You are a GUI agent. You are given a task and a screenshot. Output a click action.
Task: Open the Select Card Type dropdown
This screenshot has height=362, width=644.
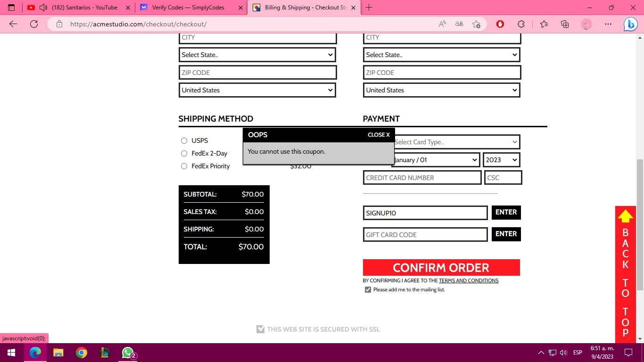(x=456, y=142)
